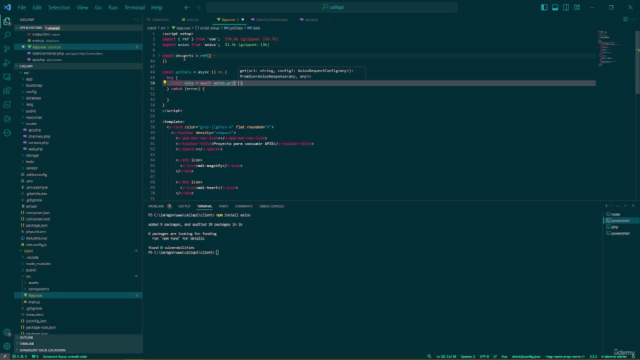
Task: Switch to the main.js editor tab
Action: (192, 20)
